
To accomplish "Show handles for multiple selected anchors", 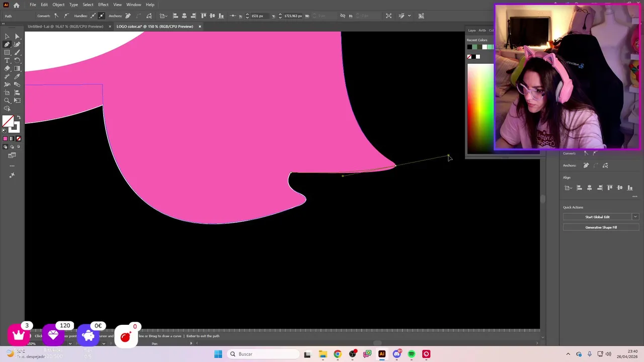I will (93, 16).
